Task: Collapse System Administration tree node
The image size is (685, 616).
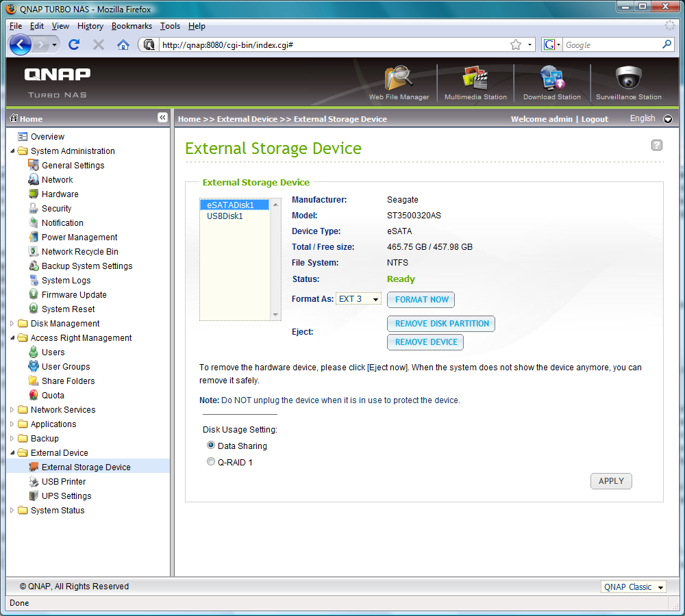Action: point(12,151)
